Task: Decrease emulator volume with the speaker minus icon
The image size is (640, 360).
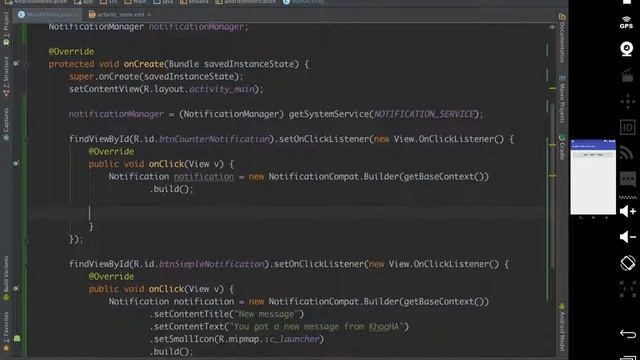Action: [628, 237]
